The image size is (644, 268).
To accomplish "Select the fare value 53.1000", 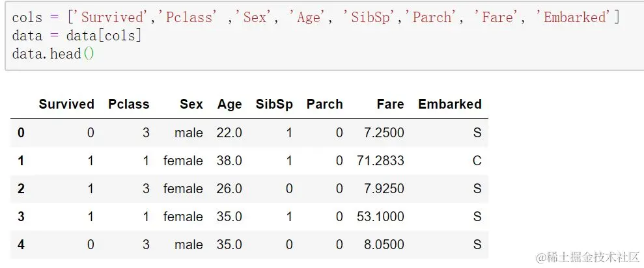I will coord(380,217).
